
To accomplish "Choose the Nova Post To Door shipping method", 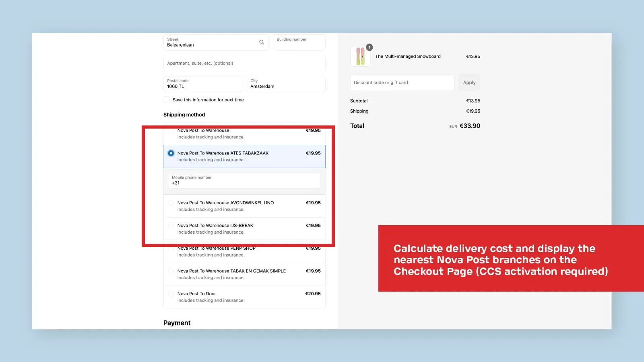I will point(171,294).
